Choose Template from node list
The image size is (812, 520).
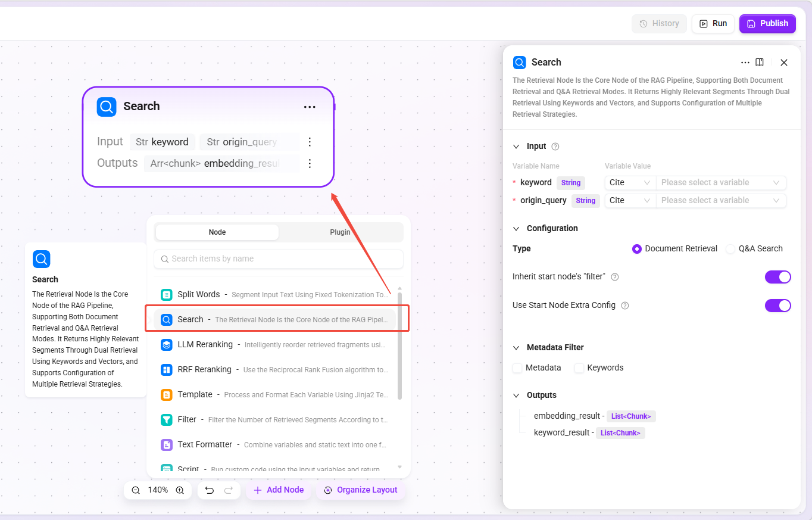(275, 394)
